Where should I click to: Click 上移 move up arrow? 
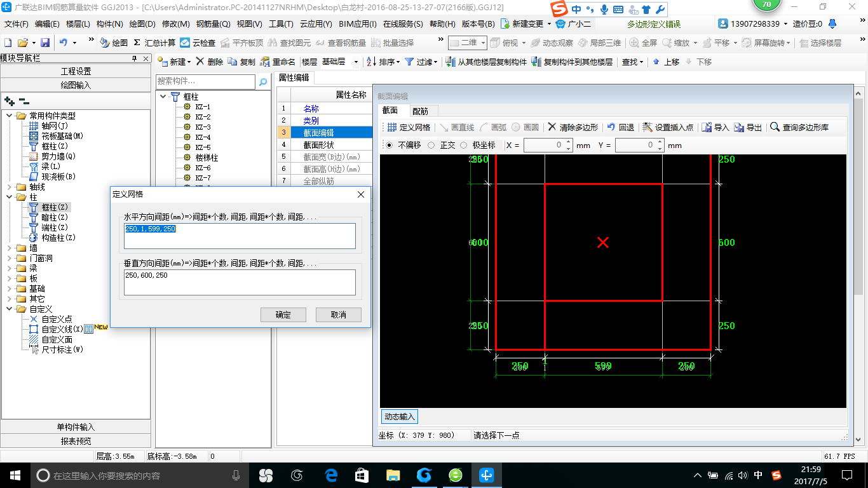click(x=666, y=62)
